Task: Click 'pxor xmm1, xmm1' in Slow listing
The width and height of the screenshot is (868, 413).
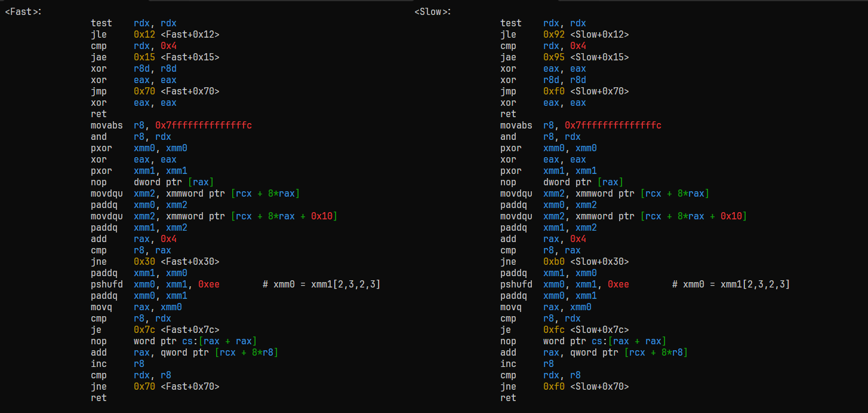Action: [549, 171]
